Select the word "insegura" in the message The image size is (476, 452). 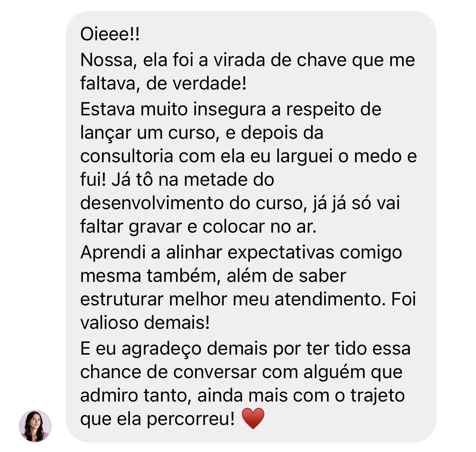point(230,109)
